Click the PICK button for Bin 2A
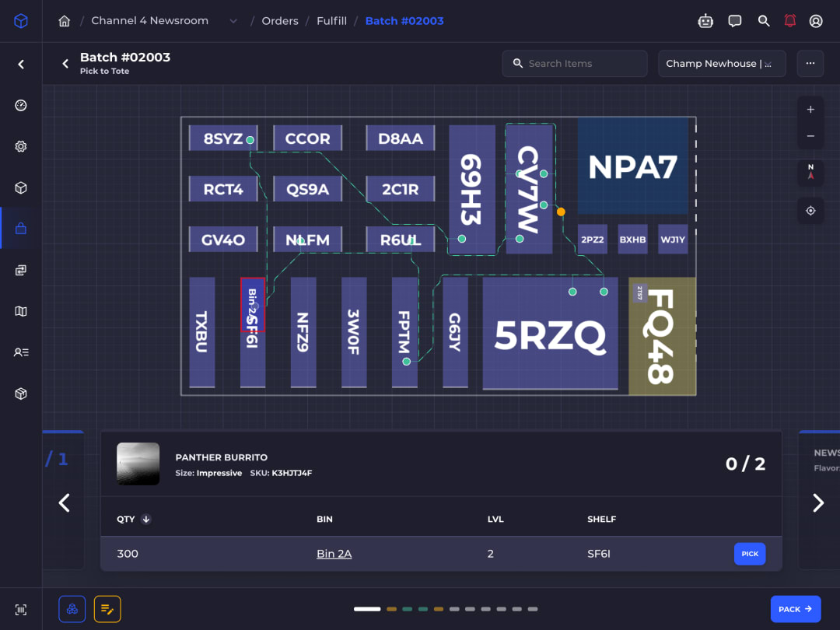This screenshot has width=840, height=630. coord(750,554)
